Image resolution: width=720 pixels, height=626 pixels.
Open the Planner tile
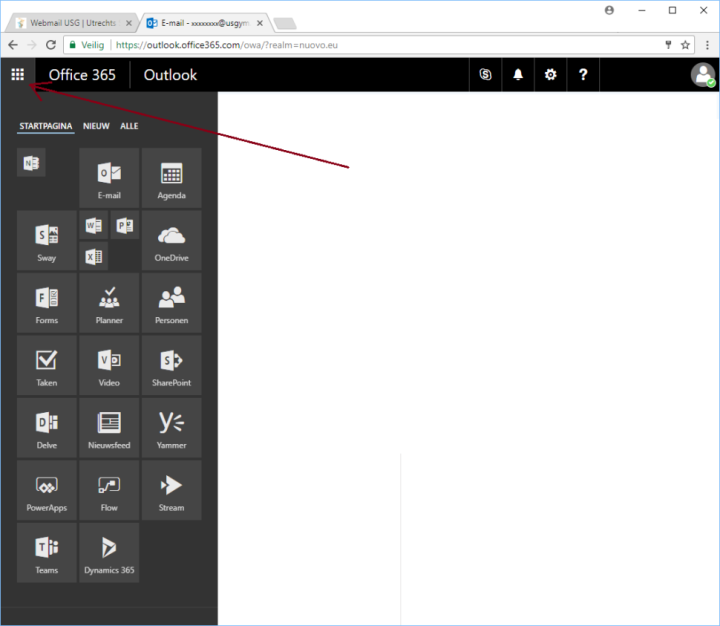109,303
